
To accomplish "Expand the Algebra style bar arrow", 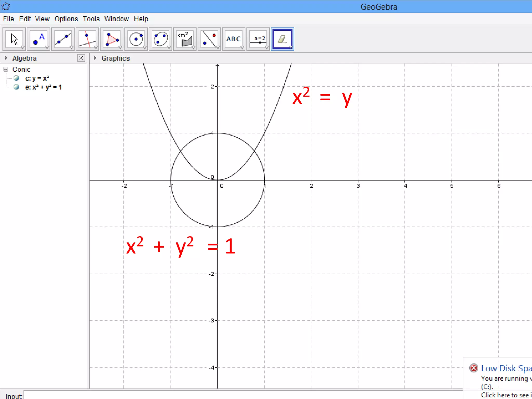I will pos(6,58).
